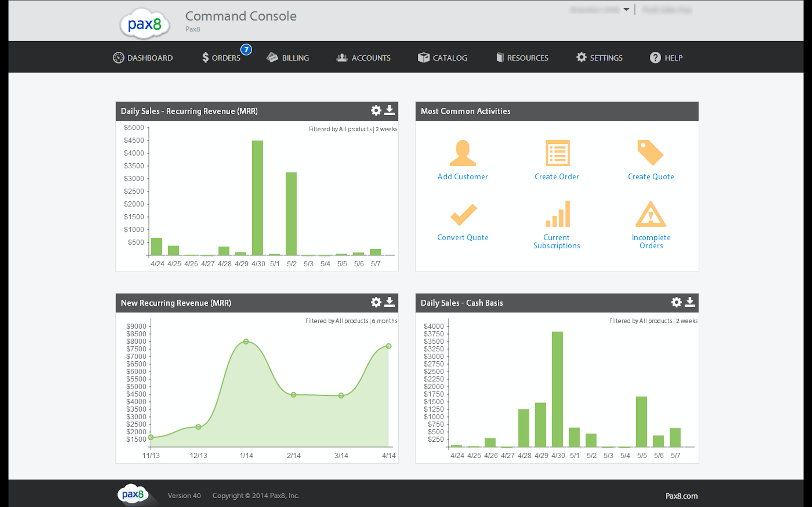Click the tall 4/30 bar in Daily Sales chart

257,198
